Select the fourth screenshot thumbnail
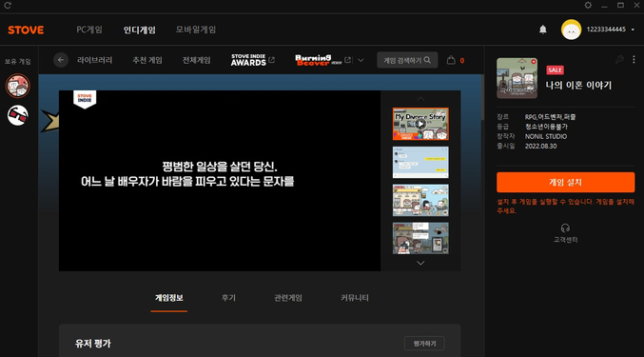Screen dimensions: 644x357 point(420,238)
